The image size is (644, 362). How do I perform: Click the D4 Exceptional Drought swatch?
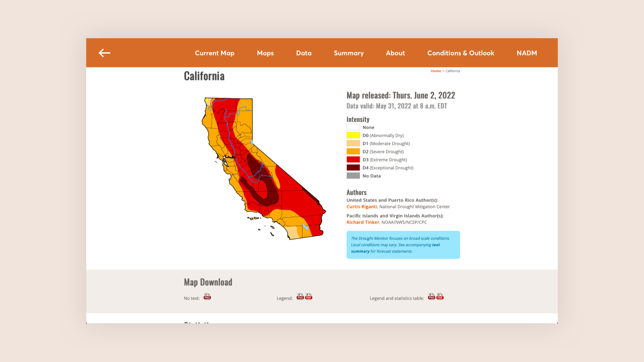click(353, 168)
